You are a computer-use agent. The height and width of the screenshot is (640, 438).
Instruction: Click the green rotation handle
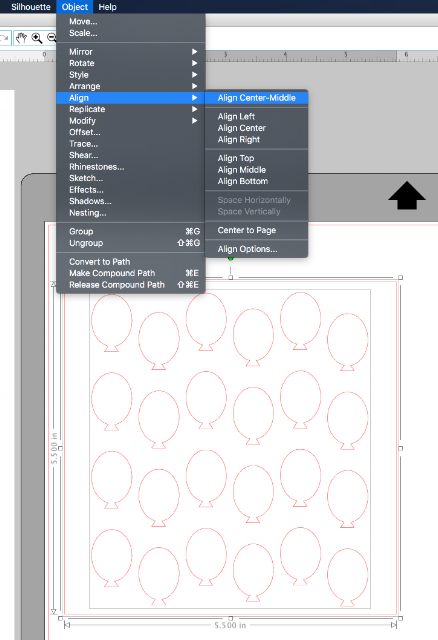point(231,258)
